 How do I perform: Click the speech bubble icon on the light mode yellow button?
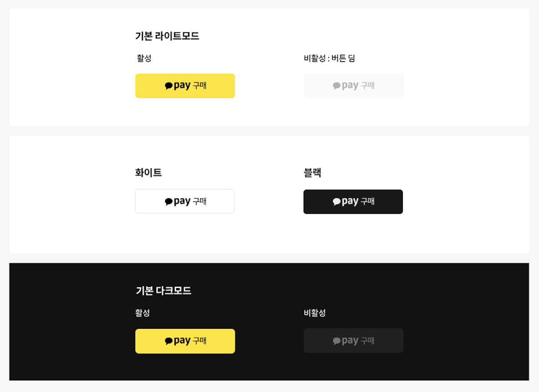(x=168, y=86)
